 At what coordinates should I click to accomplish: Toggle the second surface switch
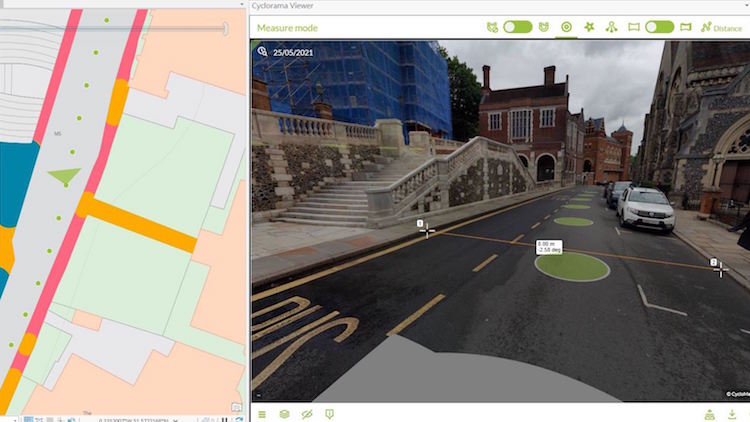[x=659, y=27]
